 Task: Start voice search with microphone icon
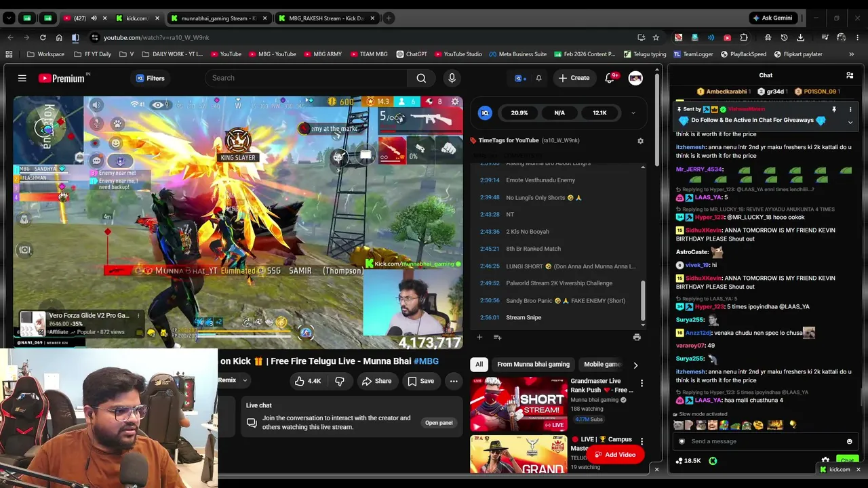(x=452, y=78)
